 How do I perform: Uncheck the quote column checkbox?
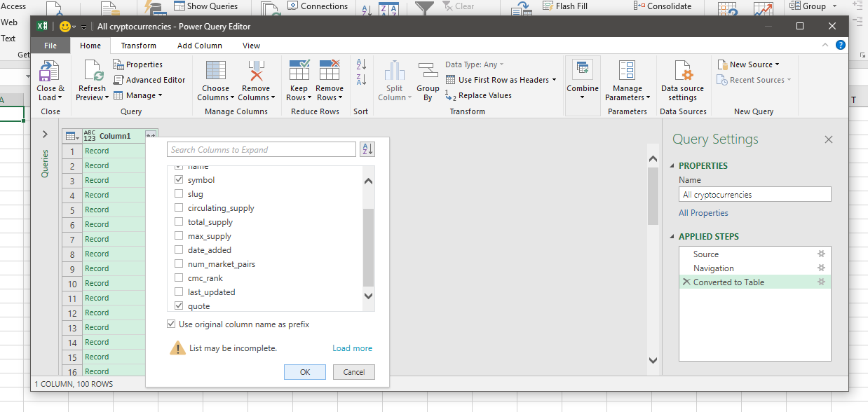point(179,306)
